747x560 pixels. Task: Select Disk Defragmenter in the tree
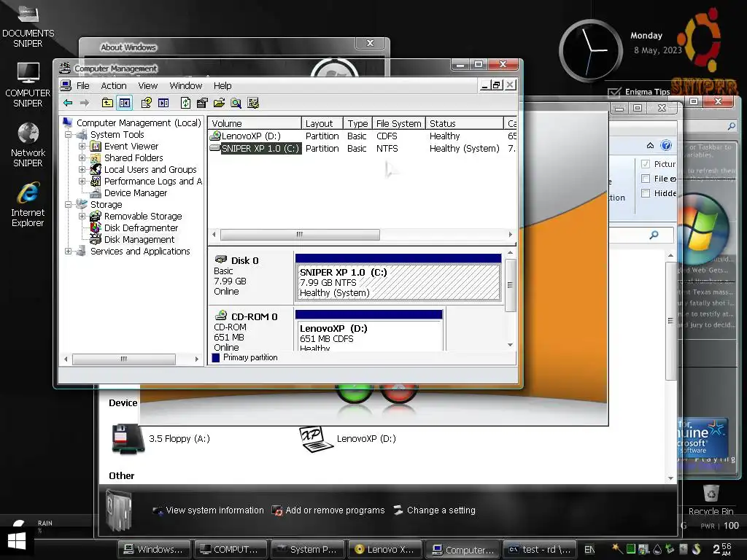(x=141, y=227)
